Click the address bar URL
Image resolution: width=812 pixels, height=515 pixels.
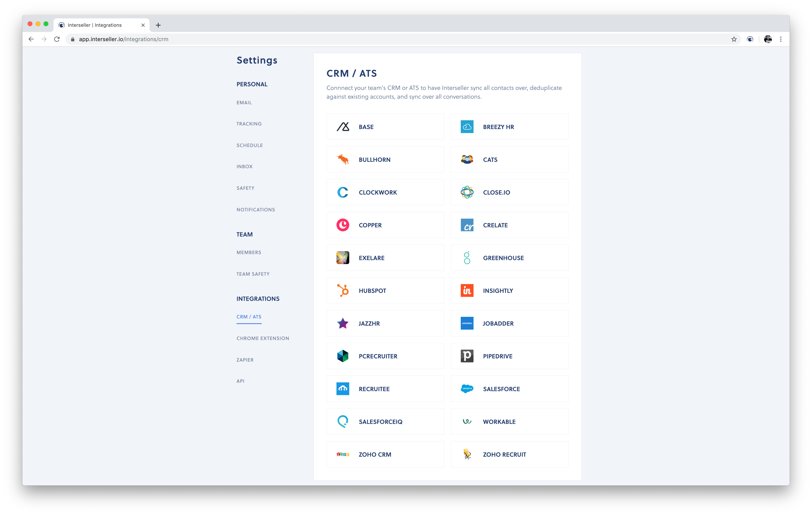(123, 39)
